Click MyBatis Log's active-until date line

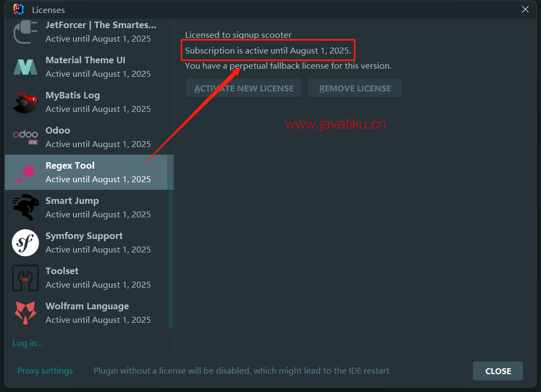tap(98, 109)
